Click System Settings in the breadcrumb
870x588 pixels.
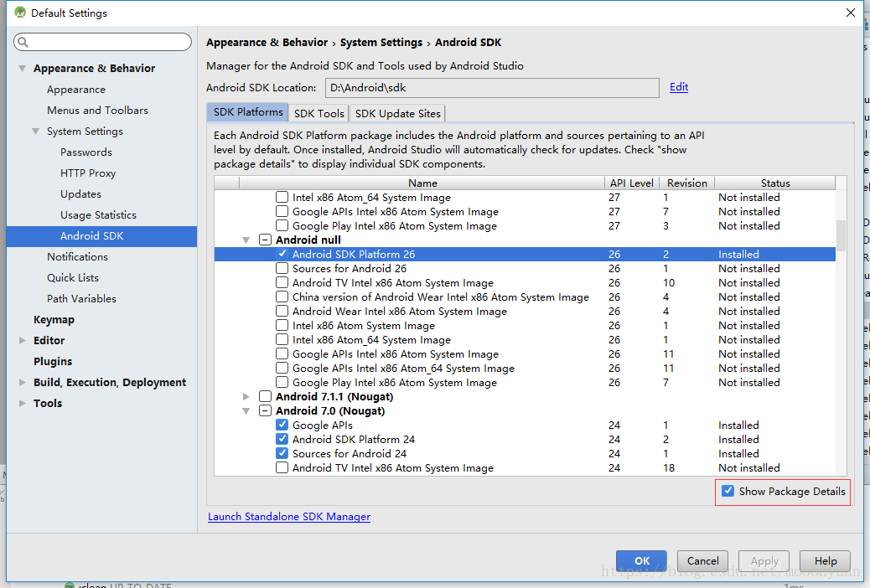381,42
